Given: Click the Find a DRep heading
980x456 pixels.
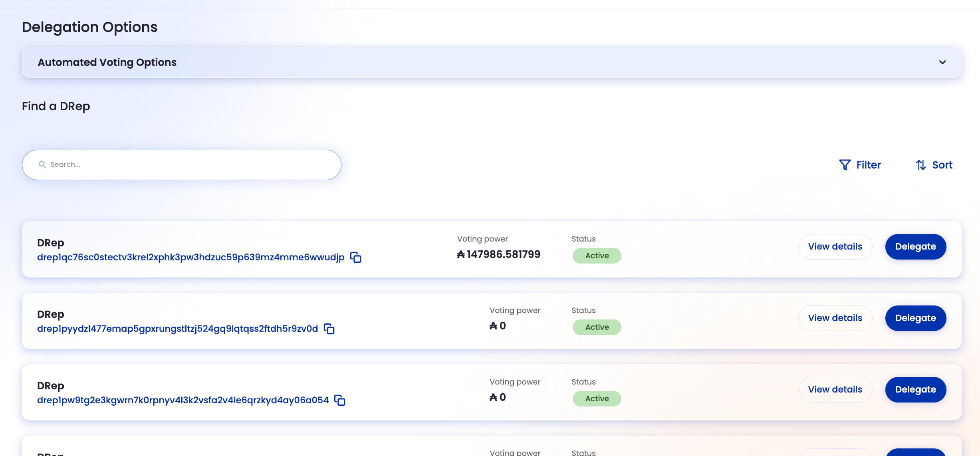Looking at the screenshot, I should pos(56,106).
